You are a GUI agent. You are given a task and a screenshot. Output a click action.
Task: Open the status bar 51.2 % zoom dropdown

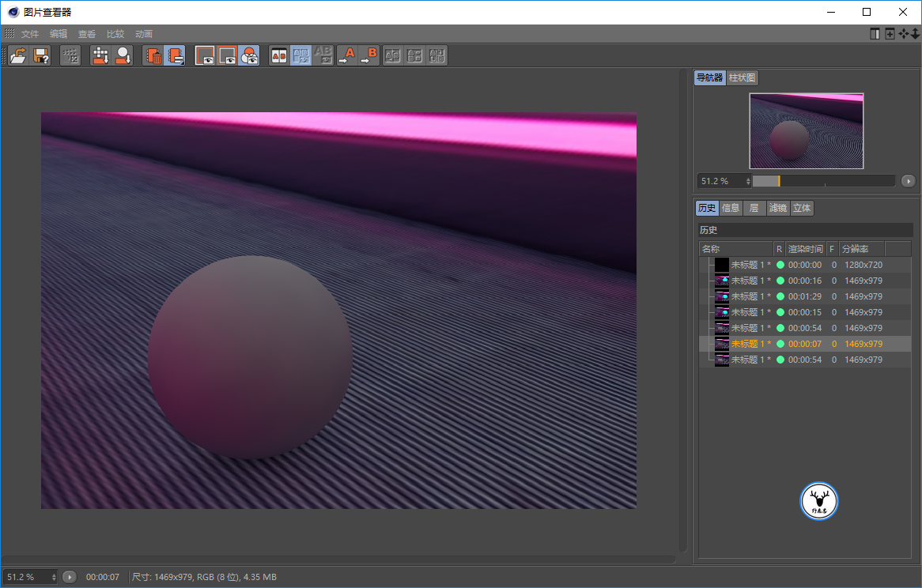tap(54, 577)
